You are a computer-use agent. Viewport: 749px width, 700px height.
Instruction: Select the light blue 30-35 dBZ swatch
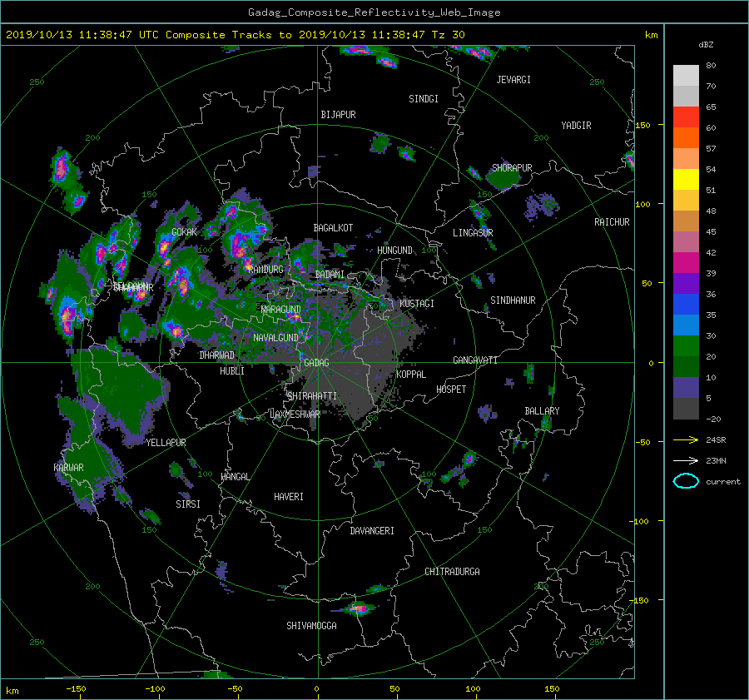pyautogui.click(x=686, y=325)
